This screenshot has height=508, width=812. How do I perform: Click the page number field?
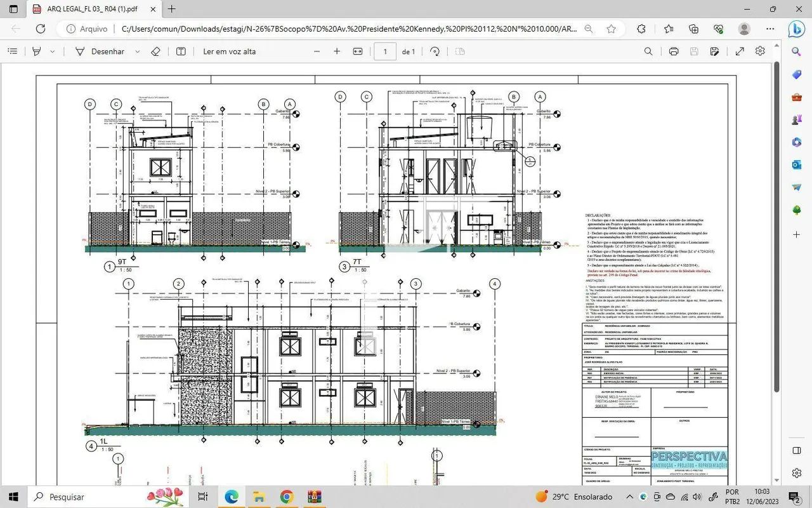(385, 51)
